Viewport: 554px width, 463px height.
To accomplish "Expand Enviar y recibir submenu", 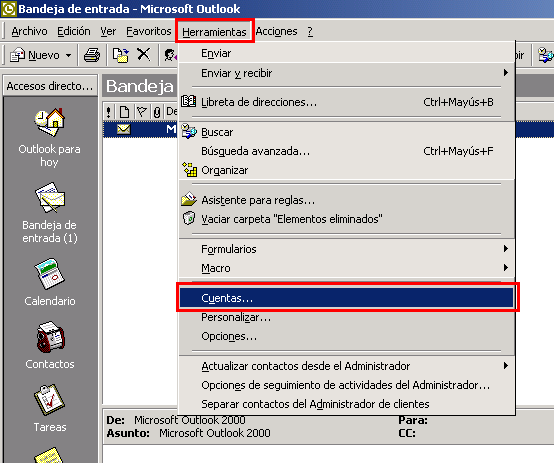I will pos(506,73).
